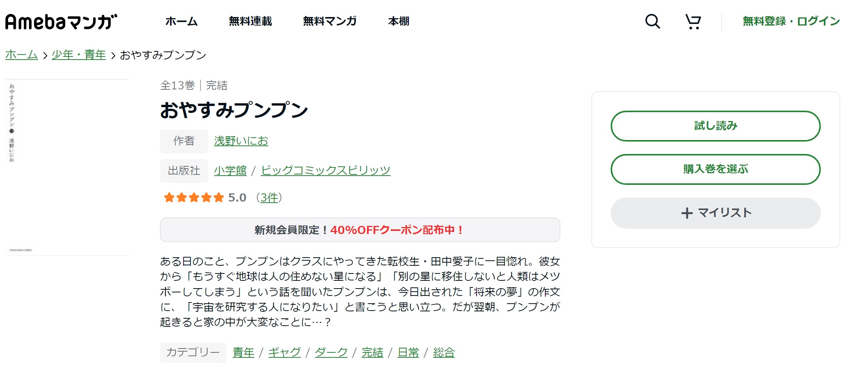Click the カテゴリー label
Image resolution: width=868 pixels, height=369 pixels.
tap(193, 352)
